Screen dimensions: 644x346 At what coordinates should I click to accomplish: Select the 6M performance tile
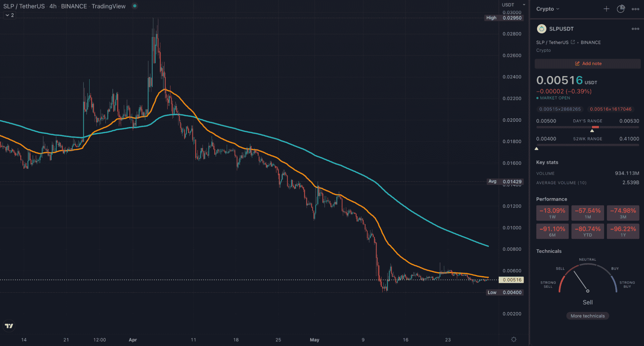pos(552,231)
